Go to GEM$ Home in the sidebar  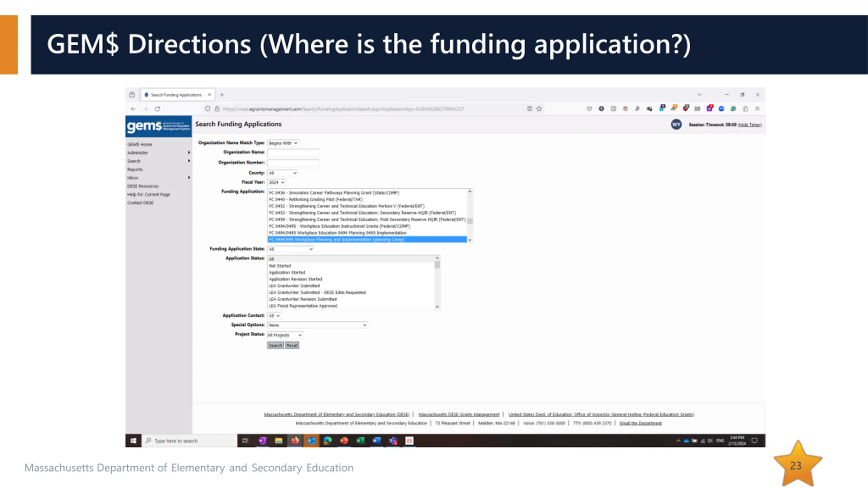click(x=140, y=144)
